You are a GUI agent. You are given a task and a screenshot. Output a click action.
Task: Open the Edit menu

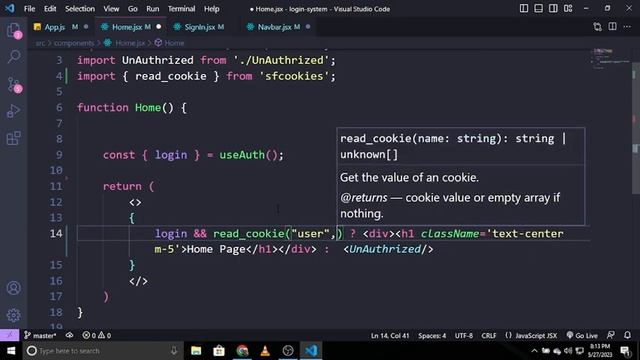pos(50,9)
